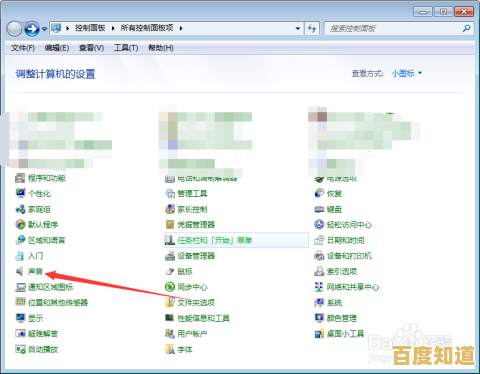480x374 pixels.
Task: Click the control panel icon in address bar
Action: coord(56,28)
